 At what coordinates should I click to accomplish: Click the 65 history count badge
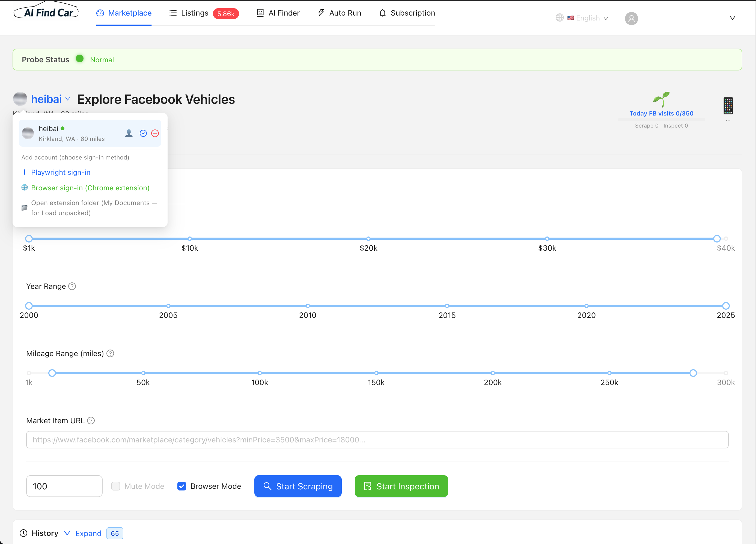(115, 533)
